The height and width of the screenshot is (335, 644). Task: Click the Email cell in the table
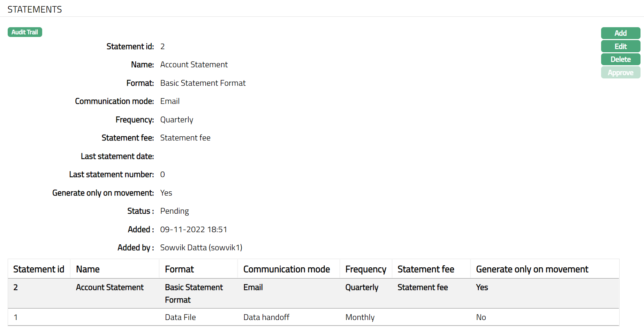[x=253, y=288]
